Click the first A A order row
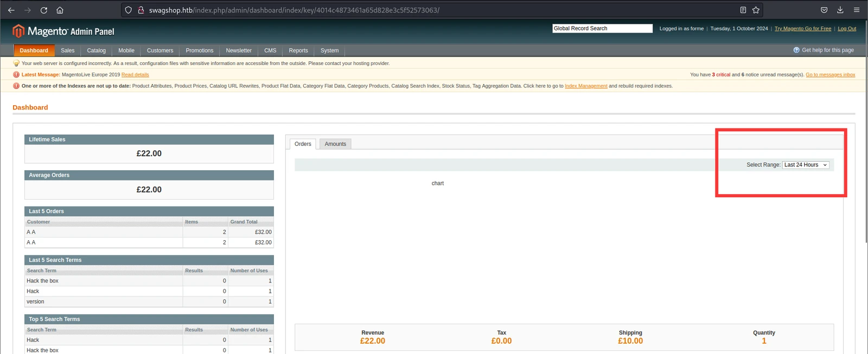868x354 pixels. pos(149,232)
